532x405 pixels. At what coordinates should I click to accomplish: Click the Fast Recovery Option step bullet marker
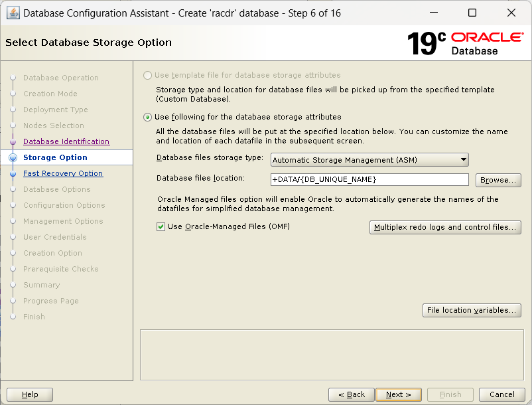[x=13, y=173]
